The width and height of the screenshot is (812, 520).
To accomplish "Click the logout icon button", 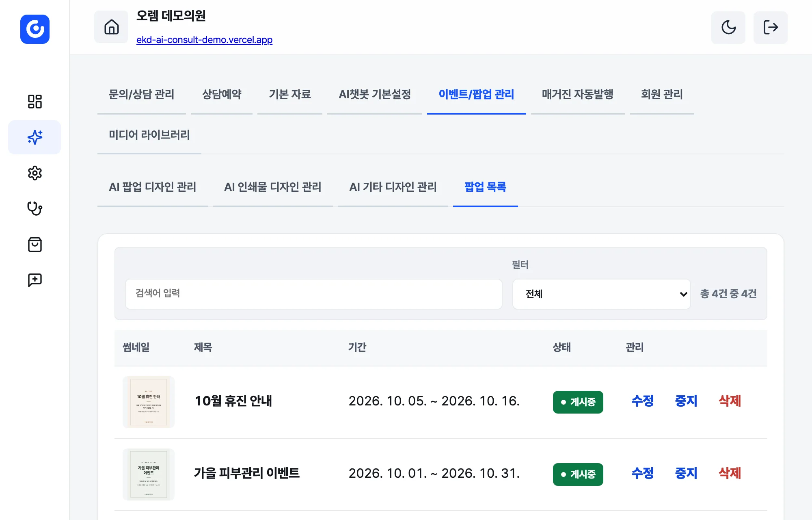I will click(x=771, y=27).
